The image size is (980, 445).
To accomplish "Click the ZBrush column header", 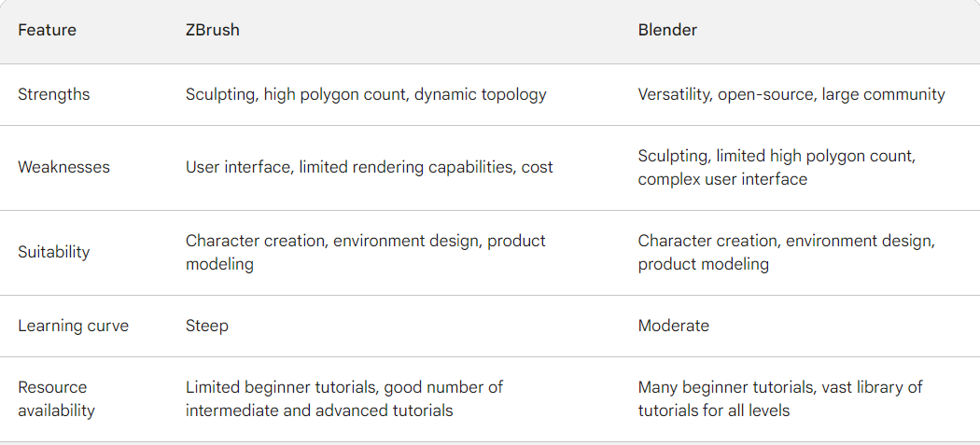I will (213, 30).
